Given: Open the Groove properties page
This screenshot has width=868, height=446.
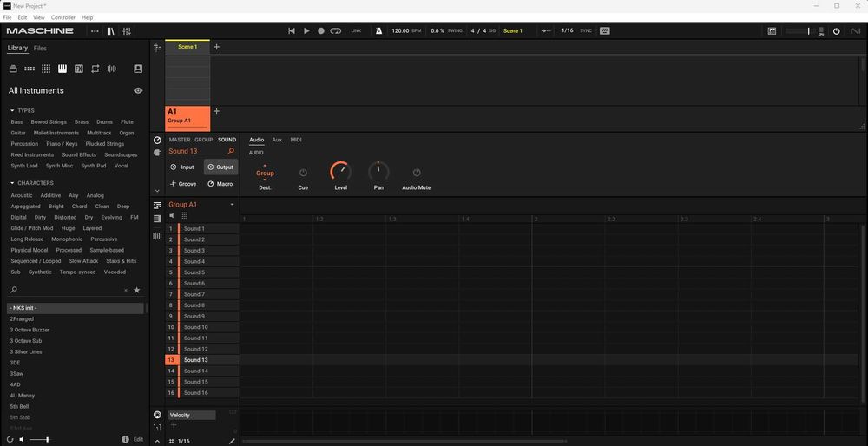Looking at the screenshot, I should coord(183,184).
